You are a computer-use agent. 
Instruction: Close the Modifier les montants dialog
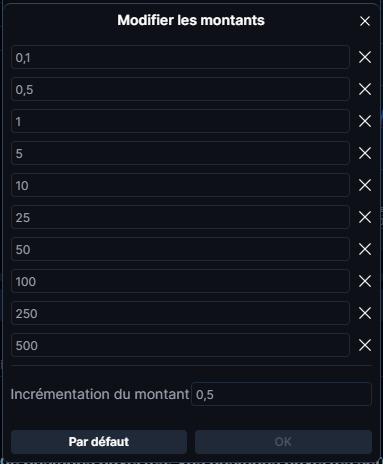click(x=365, y=21)
